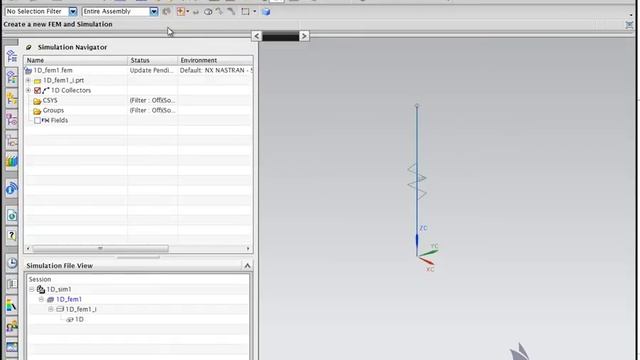Click the small gray icon left of the ellipse icon
640x360 pixels.
[196, 12]
